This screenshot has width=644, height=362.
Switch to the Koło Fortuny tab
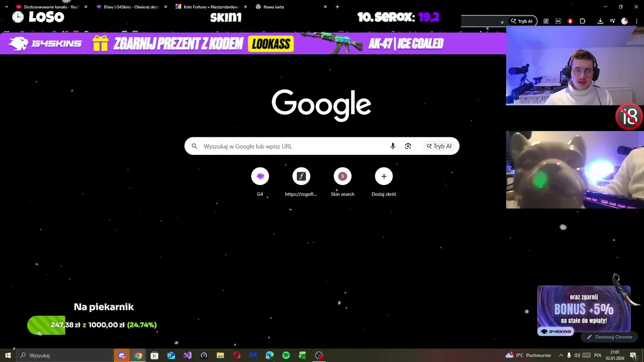[x=211, y=7]
